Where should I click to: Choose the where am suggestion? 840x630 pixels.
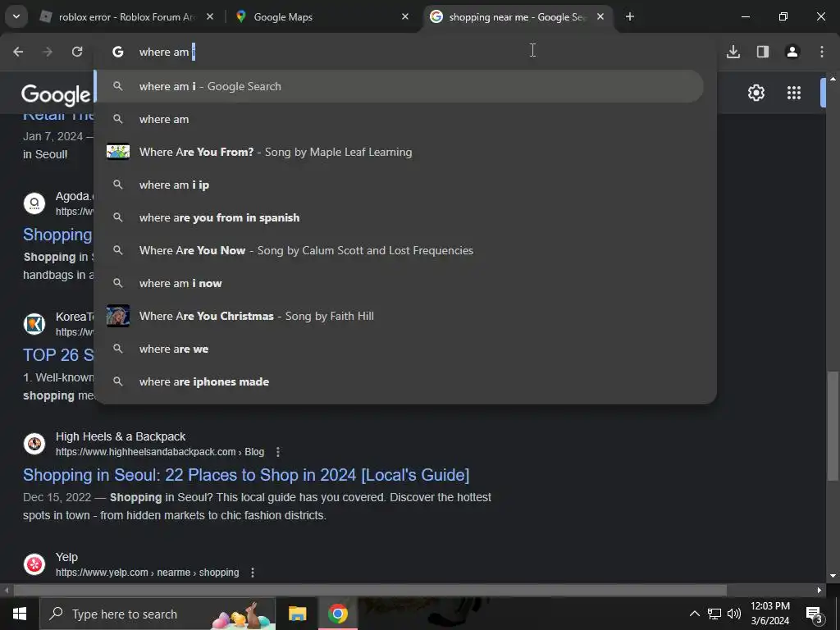399,119
